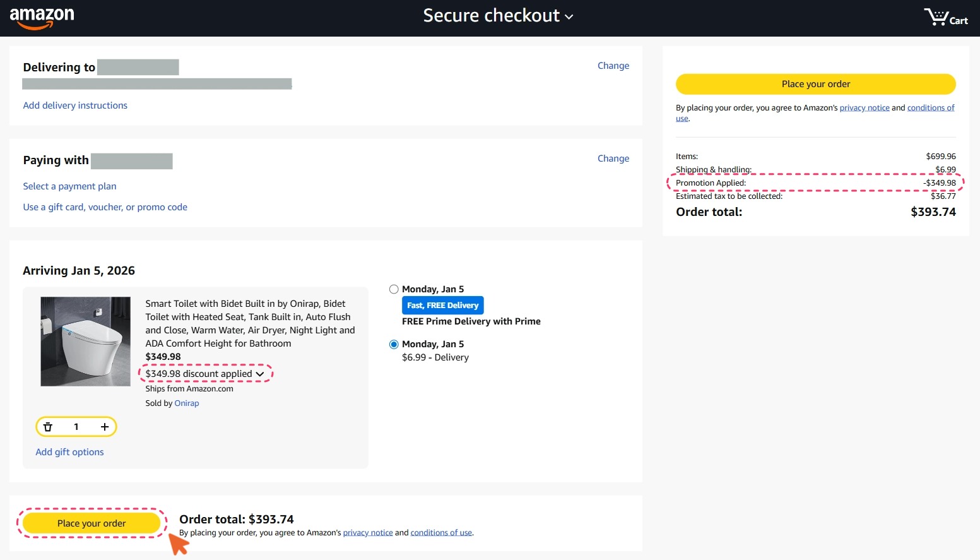Open the Onirap seller page

[x=187, y=403]
